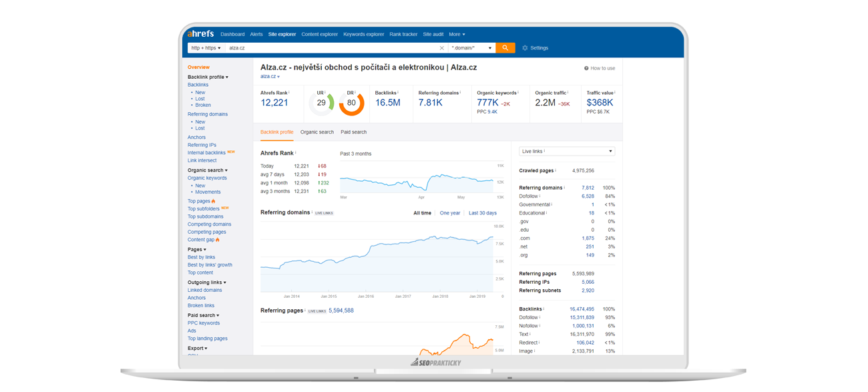Go to Keywords explorer
The height and width of the screenshot is (392, 868).
coord(364,34)
